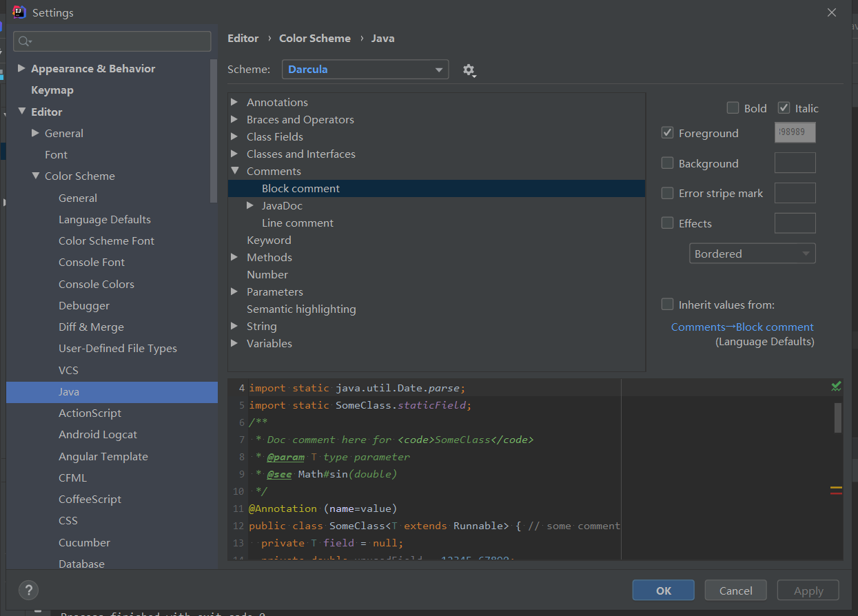Viewport: 858px width, 616px height.
Task: Expand the Parameters node
Action: pos(235,291)
